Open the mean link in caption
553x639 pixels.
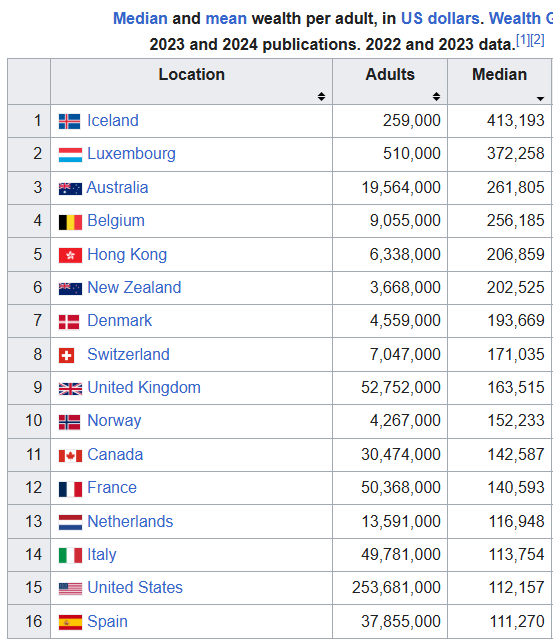(226, 19)
